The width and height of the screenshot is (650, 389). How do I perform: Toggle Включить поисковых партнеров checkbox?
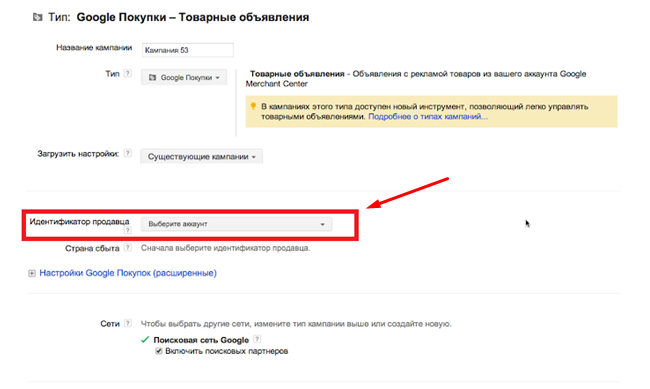click(x=158, y=351)
